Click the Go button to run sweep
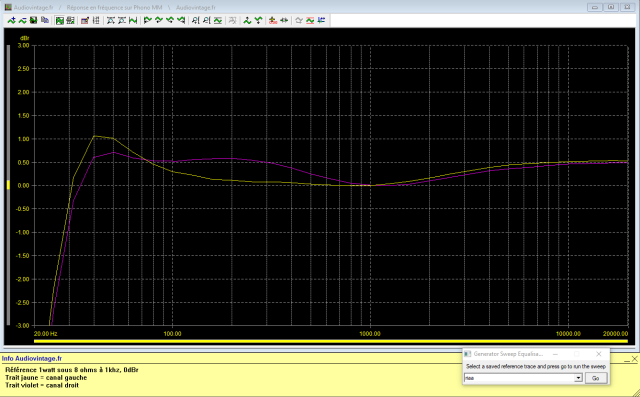Screen dimensions: 640x397 pyautogui.click(x=596, y=378)
